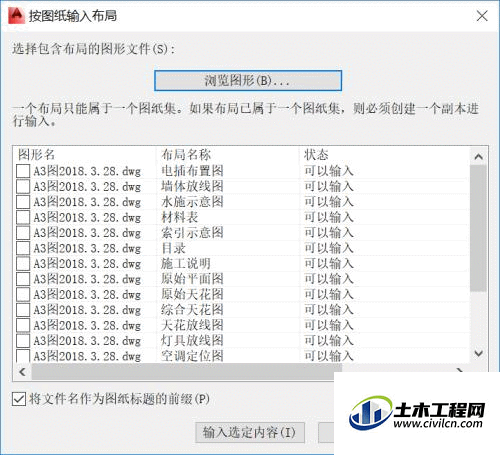This screenshot has width=500, height=455.
Task: Click 可以输入 status in 施工说明 row
Action: coord(329,264)
